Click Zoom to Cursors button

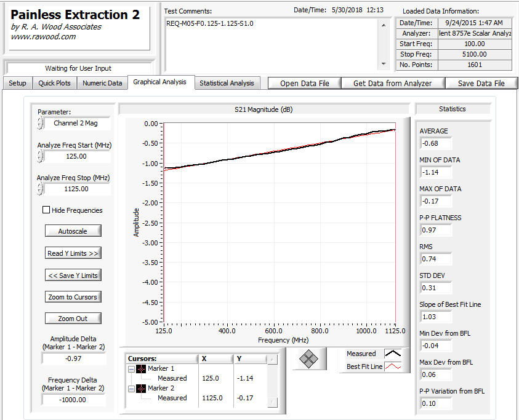(73, 297)
